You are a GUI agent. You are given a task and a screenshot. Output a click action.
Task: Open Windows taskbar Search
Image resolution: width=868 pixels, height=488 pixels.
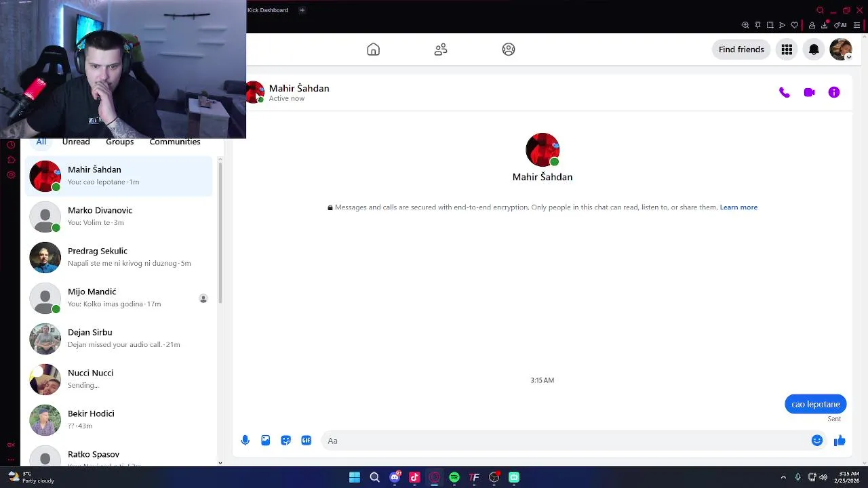[374, 477]
